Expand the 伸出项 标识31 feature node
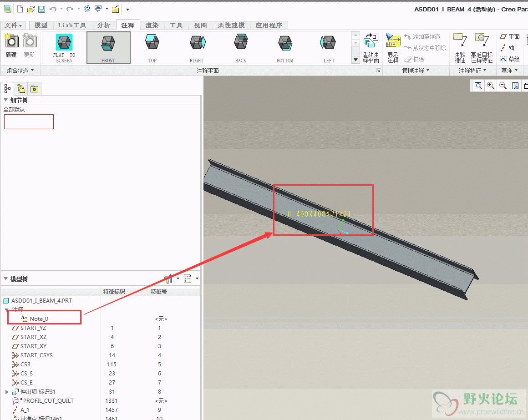 coord(7,392)
